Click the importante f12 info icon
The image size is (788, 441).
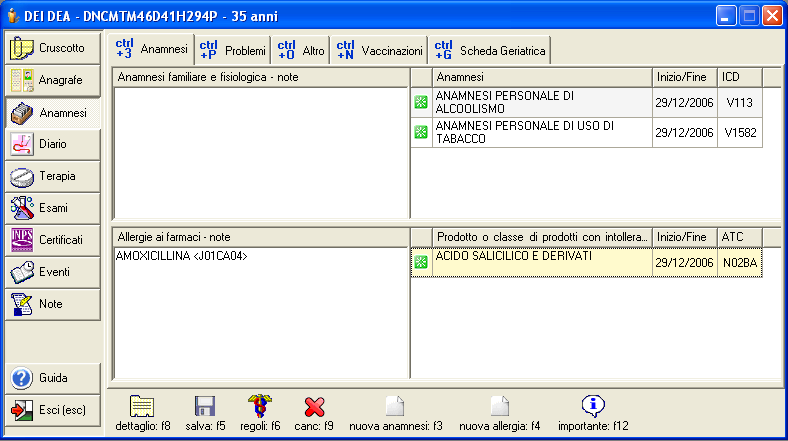[594, 405]
